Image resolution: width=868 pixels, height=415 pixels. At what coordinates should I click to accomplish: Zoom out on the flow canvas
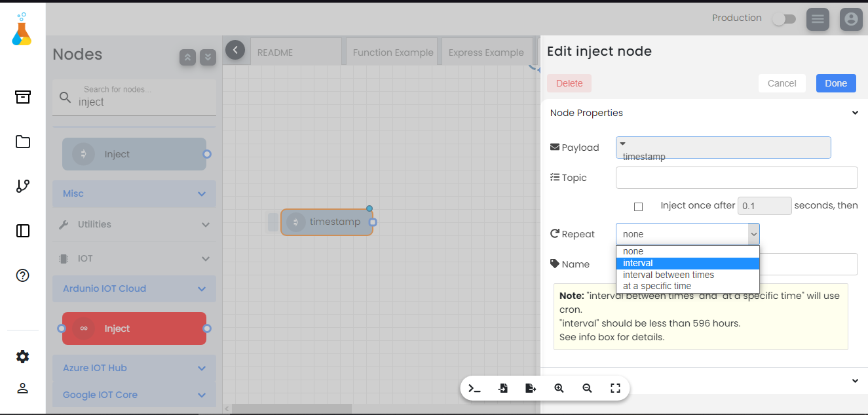tap(587, 388)
